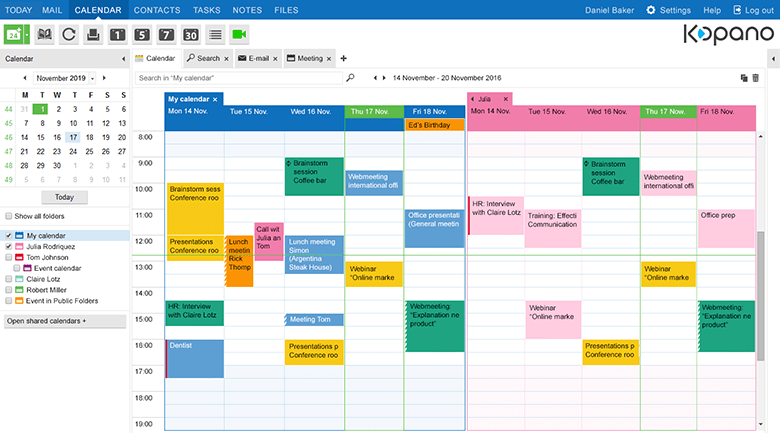Screen dimensions: 780x434
Task: Print the calendar using the printer icon
Action: pyautogui.click(x=93, y=34)
